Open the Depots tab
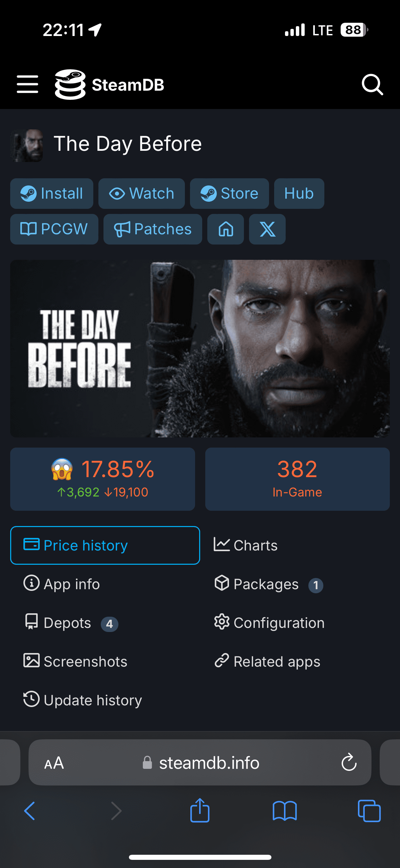 [x=68, y=623]
